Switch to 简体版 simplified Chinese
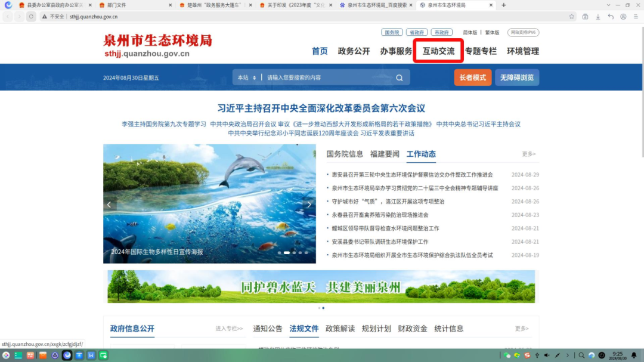Screen dimensions: 644x362 470,32
